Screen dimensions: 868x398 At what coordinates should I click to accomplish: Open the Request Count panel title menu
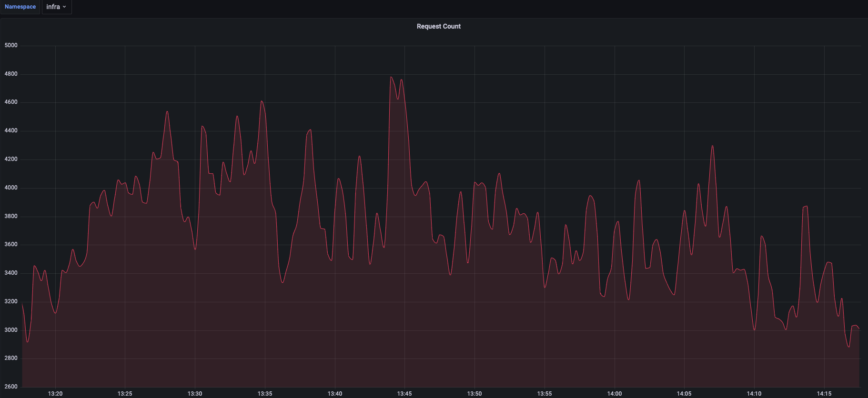438,27
